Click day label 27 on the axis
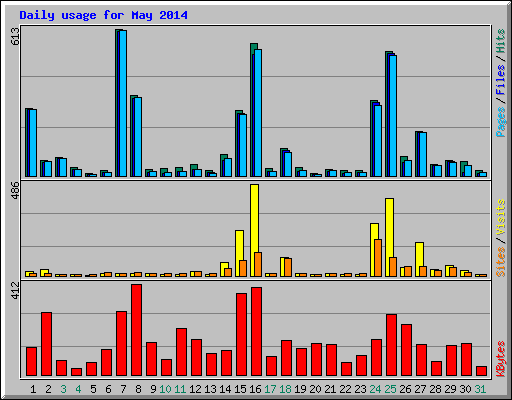 click(420, 389)
